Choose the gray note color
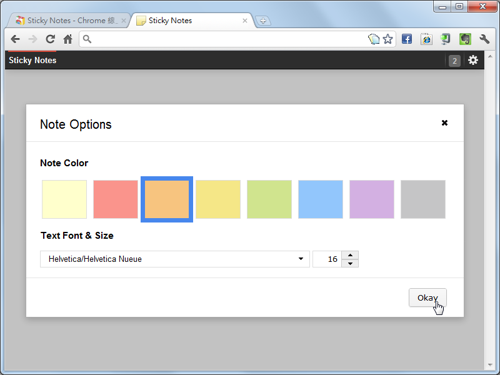 tap(423, 199)
